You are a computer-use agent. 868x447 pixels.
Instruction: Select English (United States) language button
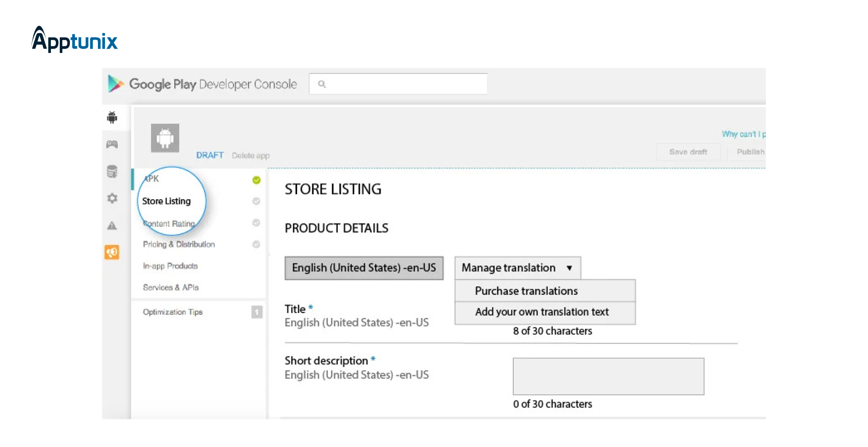coord(364,268)
